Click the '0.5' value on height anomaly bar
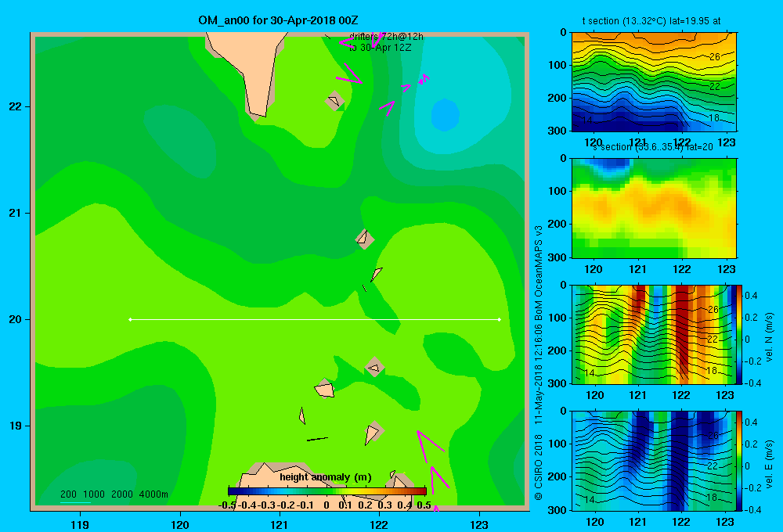Viewport: 783px width, 532px height. [424, 505]
